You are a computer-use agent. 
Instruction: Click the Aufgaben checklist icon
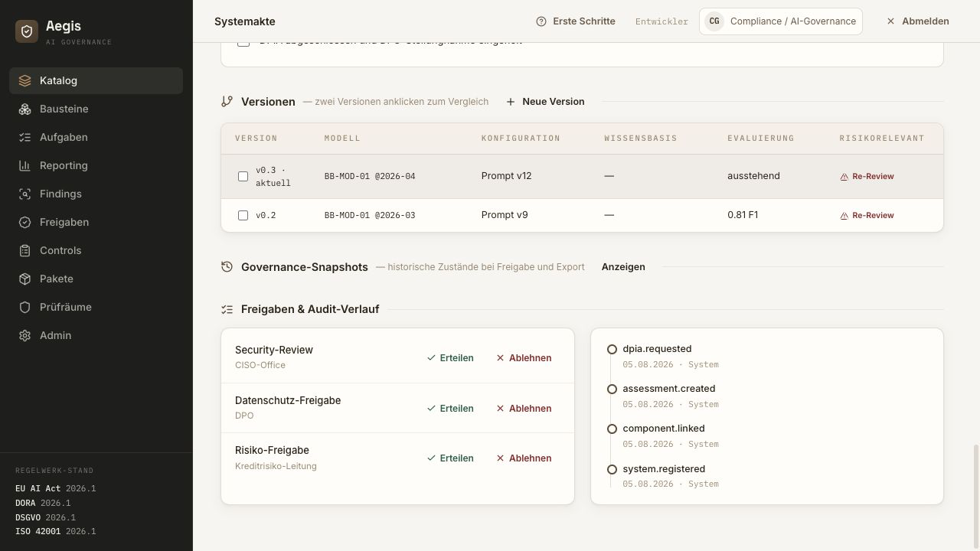tap(24, 137)
